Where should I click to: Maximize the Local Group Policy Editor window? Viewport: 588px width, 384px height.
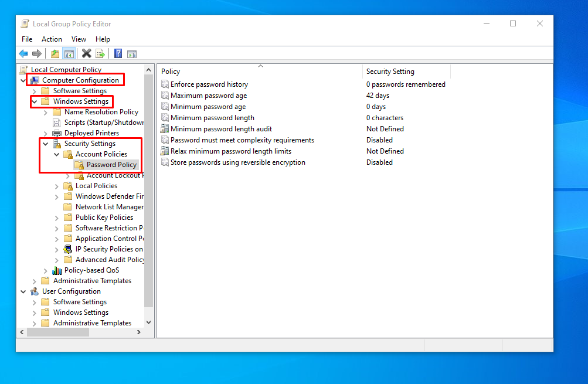(x=513, y=23)
